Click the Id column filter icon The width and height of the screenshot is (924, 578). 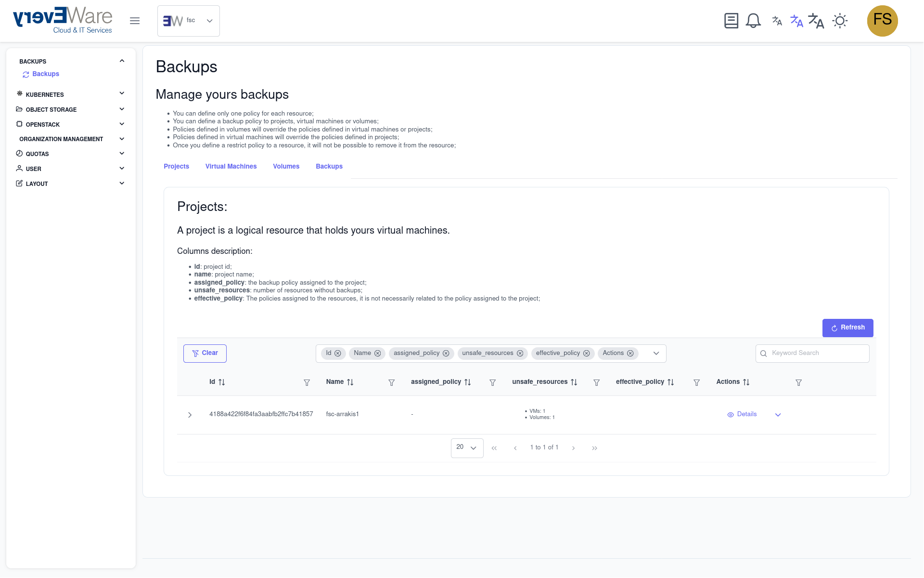(x=307, y=382)
